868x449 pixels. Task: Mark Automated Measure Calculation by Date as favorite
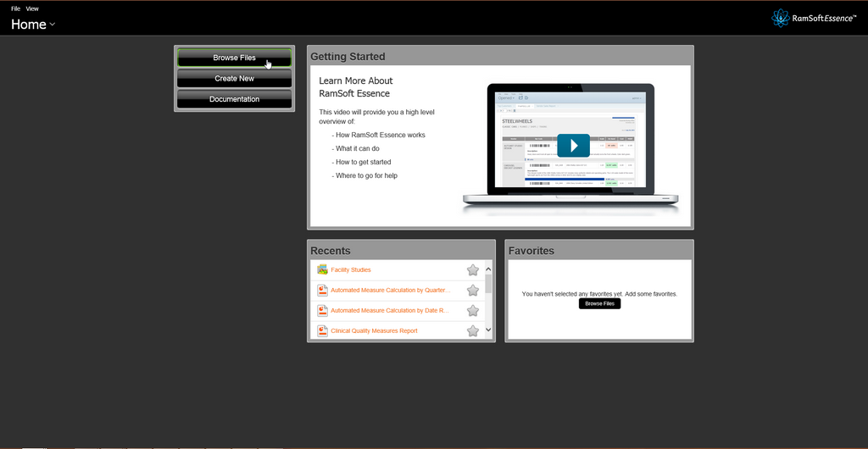[473, 311]
